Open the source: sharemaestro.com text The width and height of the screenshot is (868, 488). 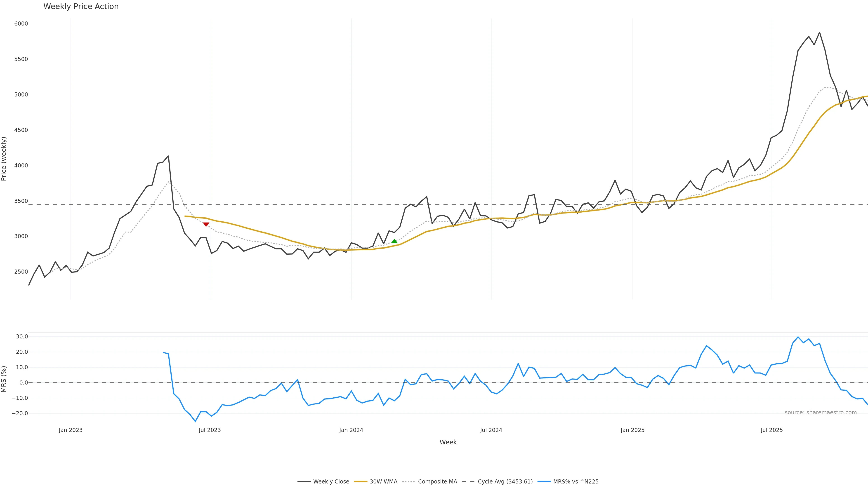click(x=821, y=413)
